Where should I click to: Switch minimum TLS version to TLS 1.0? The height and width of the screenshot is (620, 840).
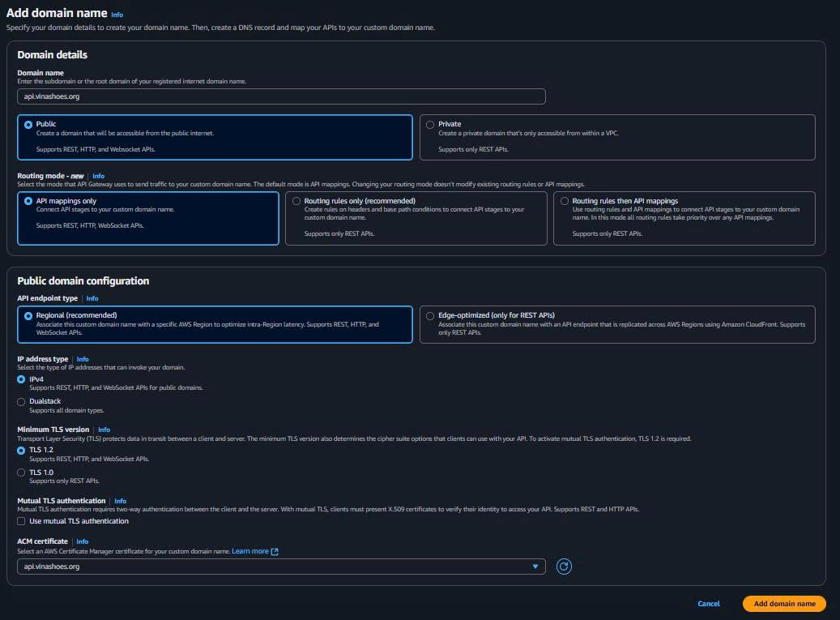click(20, 472)
